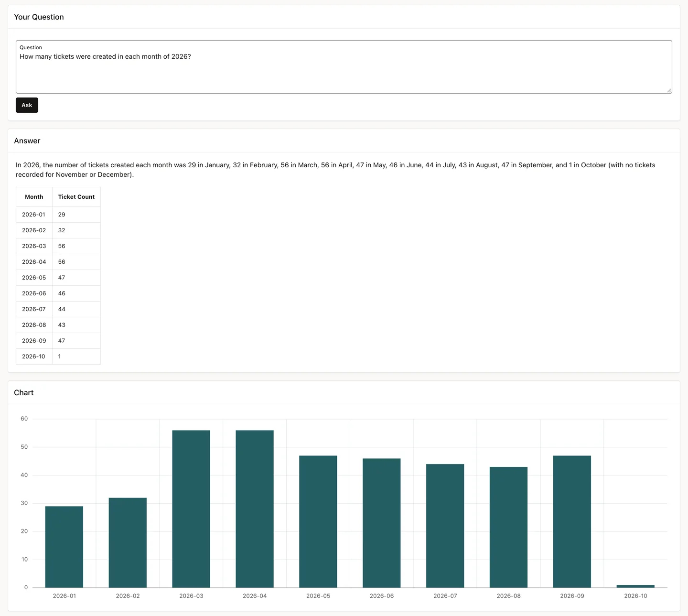This screenshot has width=688, height=616.
Task: Click y-axis label 10
Action: (x=24, y=559)
